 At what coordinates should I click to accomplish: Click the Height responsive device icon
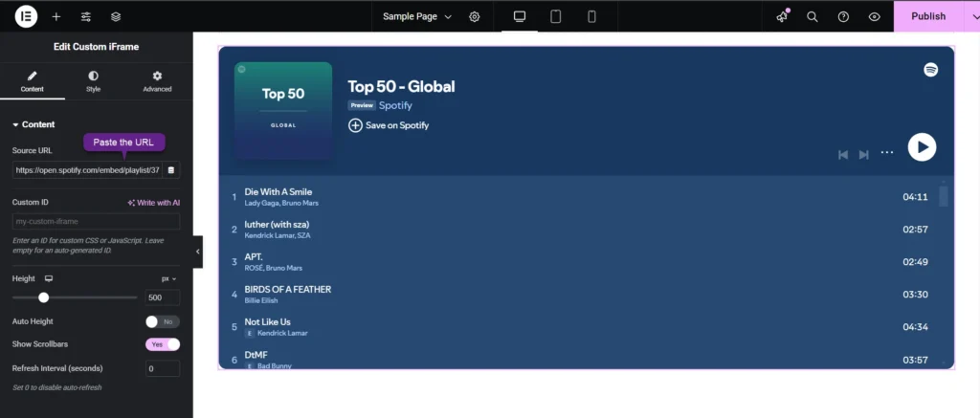[49, 278]
